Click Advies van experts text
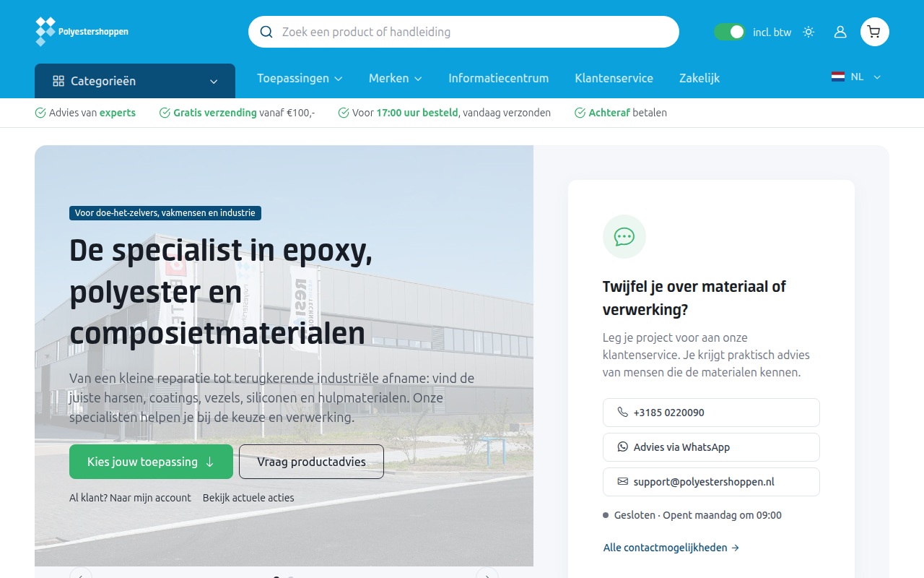924x578 pixels. click(x=85, y=113)
